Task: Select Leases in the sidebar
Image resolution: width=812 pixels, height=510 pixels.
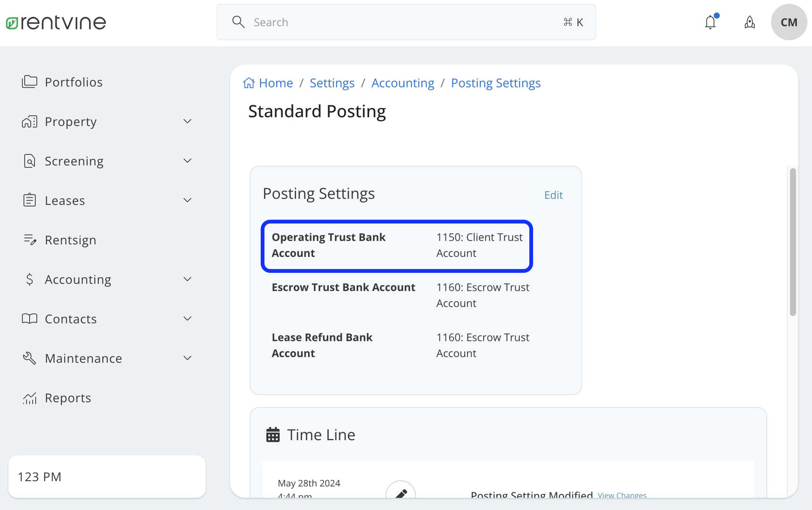Action: (65, 200)
